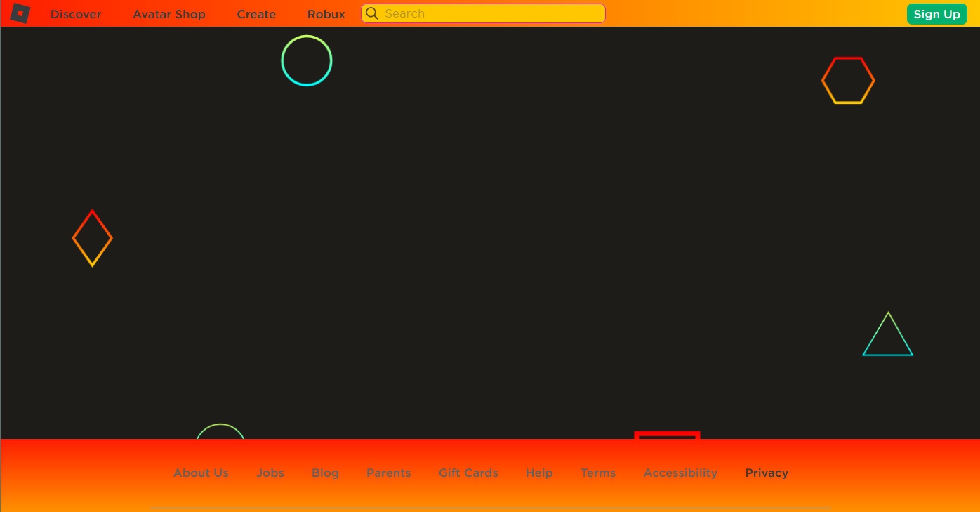Viewport: 980px width, 512px height.
Task: Open the Terms page
Action: pyautogui.click(x=598, y=473)
